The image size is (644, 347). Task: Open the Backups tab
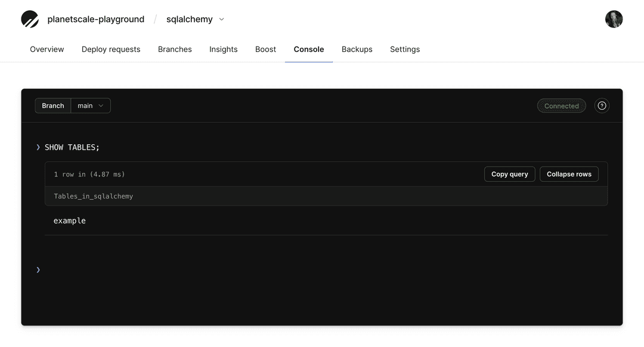[357, 49]
